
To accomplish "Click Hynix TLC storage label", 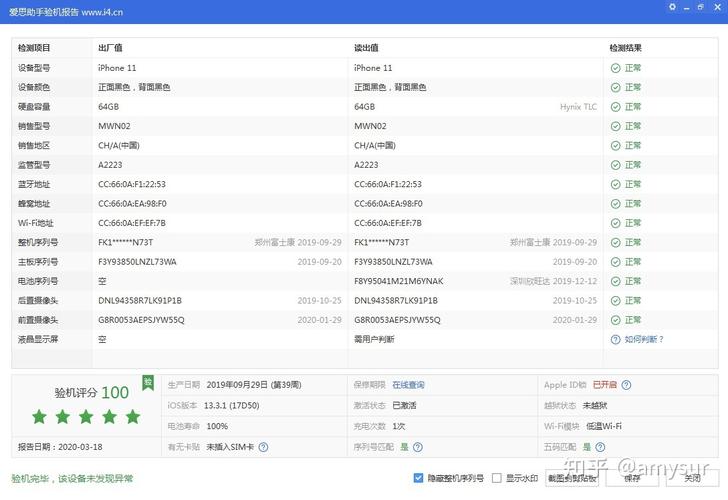I will pyautogui.click(x=578, y=107).
